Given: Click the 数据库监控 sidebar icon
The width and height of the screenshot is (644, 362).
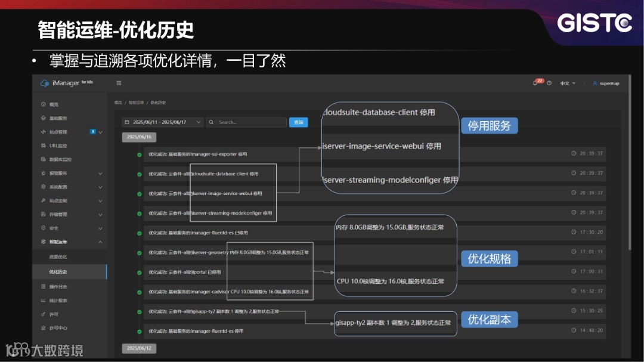Looking at the screenshot, I should click(43, 159).
